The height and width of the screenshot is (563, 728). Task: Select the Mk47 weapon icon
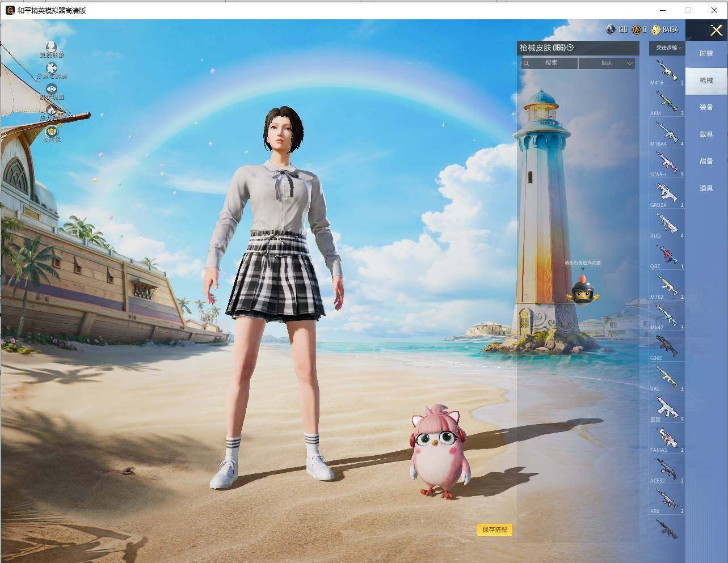click(667, 317)
